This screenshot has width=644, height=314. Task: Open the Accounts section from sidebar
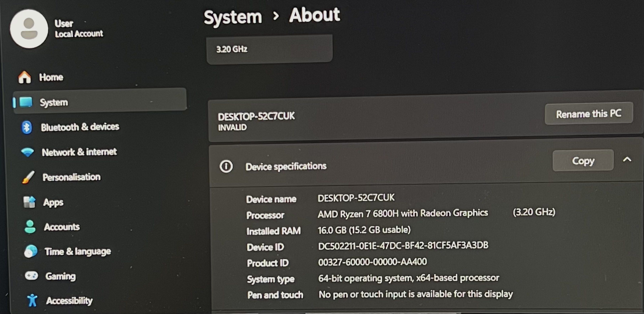coord(62,227)
